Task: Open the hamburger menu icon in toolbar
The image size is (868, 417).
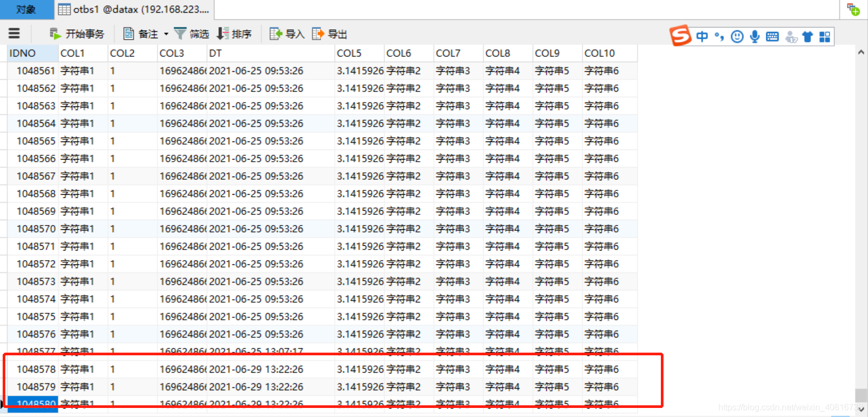Action: pyautogui.click(x=14, y=34)
